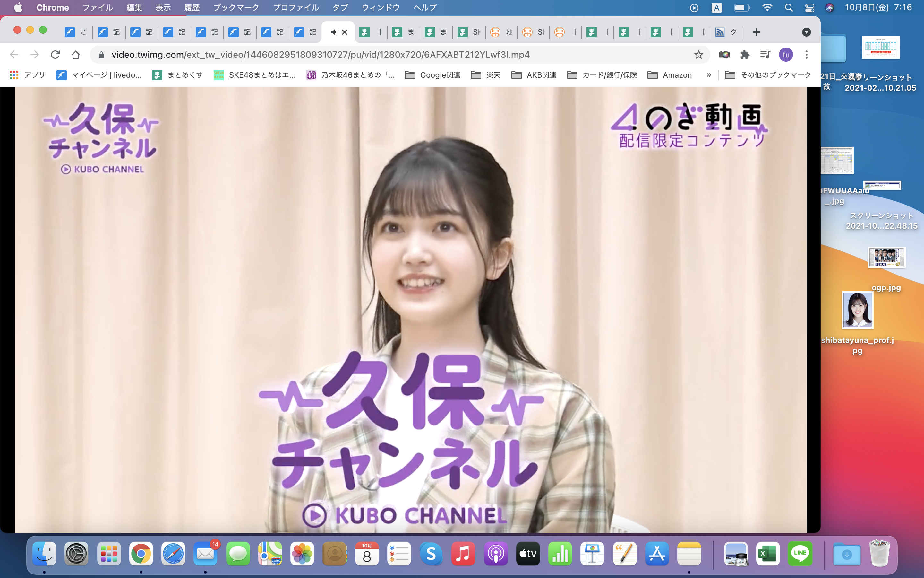Open the 編集 menu

point(134,8)
